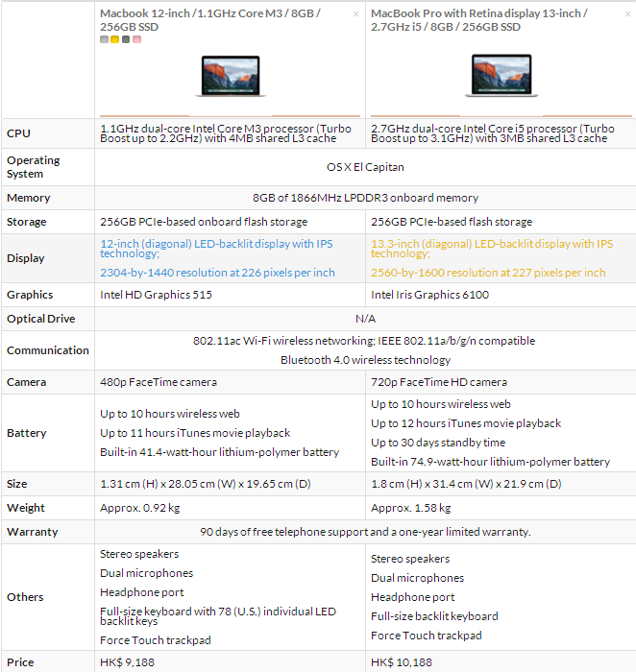Remove the Macbook 12-inch from comparison

[356, 14]
